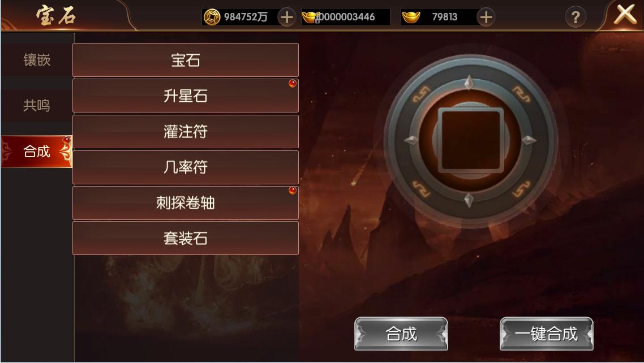Viewport: 644px width, 363px height.
Task: Click red notification dot on 刺探卷轴
Action: pos(293,191)
